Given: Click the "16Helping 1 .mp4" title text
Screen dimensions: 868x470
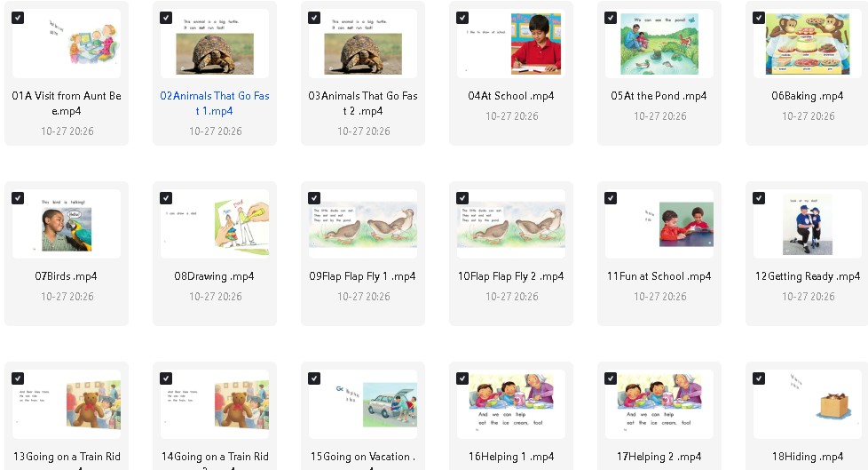Looking at the screenshot, I should pos(511,457).
